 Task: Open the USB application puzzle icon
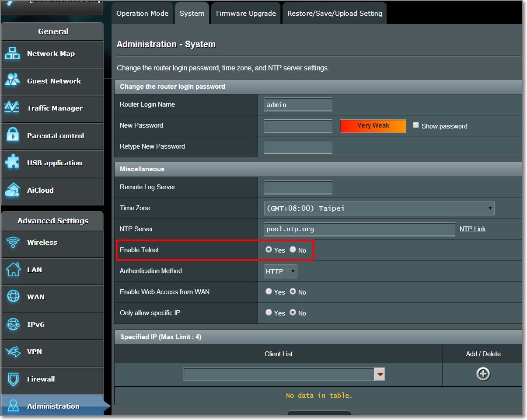click(x=12, y=163)
